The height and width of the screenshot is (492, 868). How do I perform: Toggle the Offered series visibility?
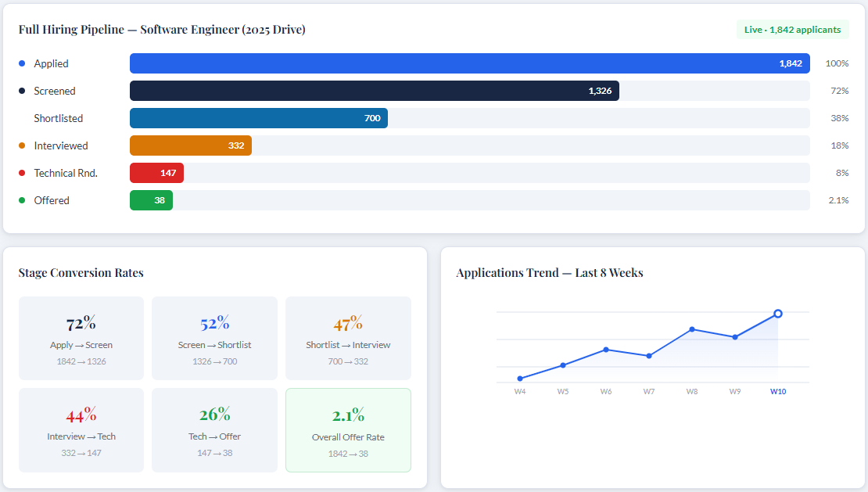[x=22, y=200]
